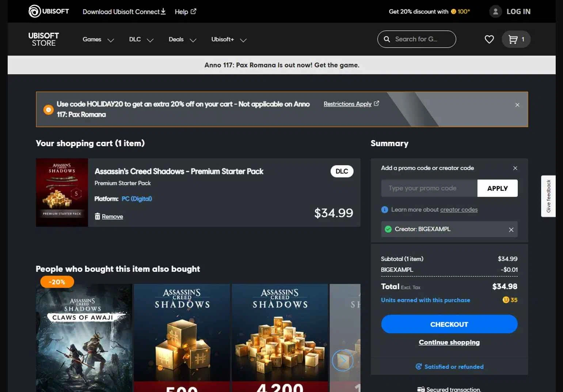Open the 4,200 credits pack card
Image resolution: width=563 pixels, height=392 pixels.
[280, 338]
